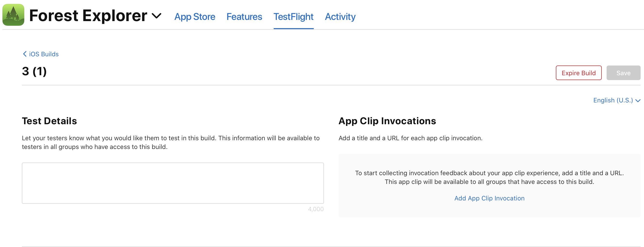Screen dimensions: 644x247
Task: Click the build title 3 (1)
Action: pyautogui.click(x=34, y=72)
